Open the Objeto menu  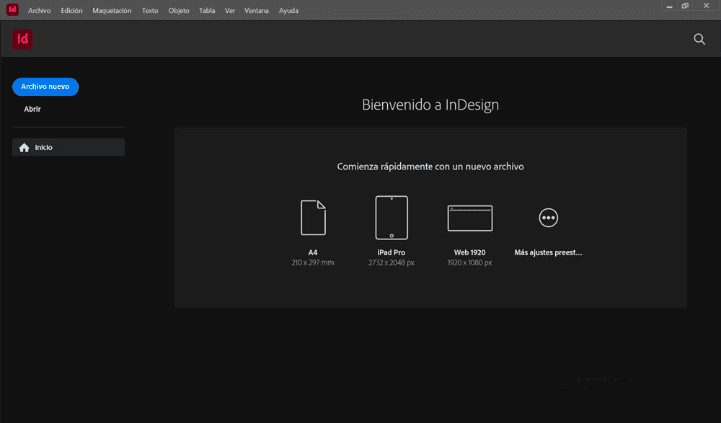178,11
